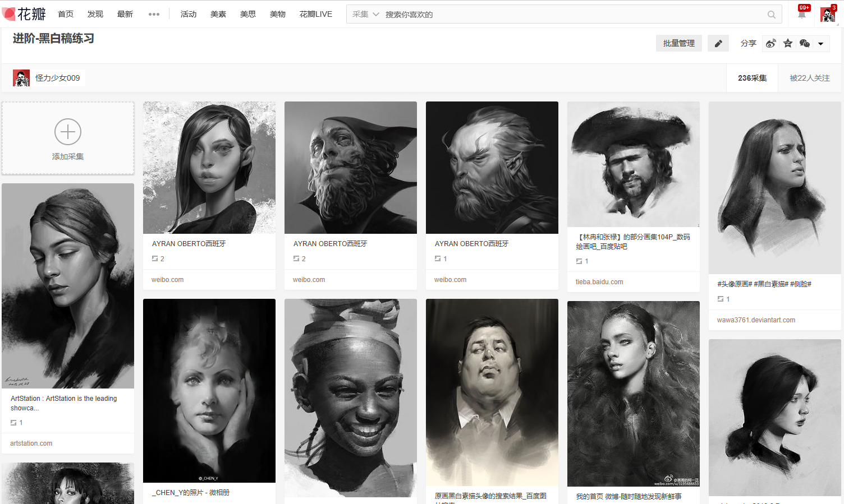Open the 首页 nav item
This screenshot has width=844, height=504.
66,14
